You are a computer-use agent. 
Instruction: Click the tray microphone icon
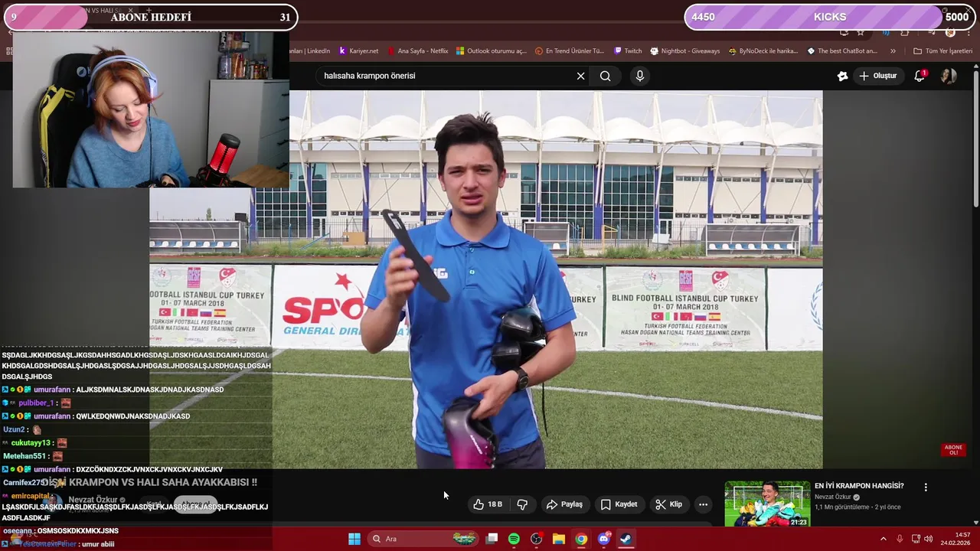pos(900,539)
